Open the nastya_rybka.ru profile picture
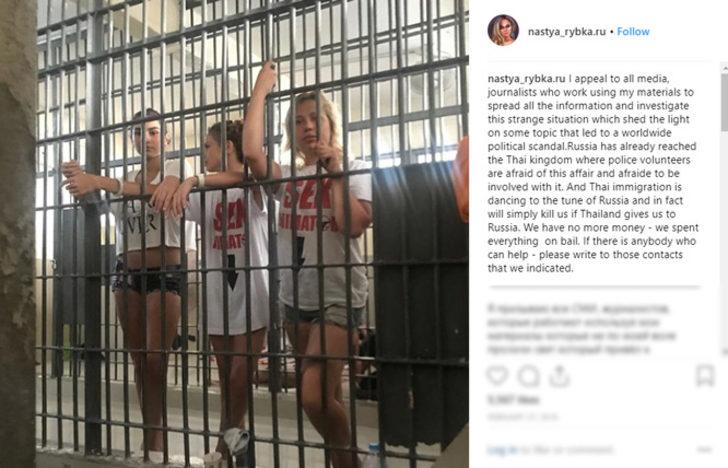 (x=503, y=30)
